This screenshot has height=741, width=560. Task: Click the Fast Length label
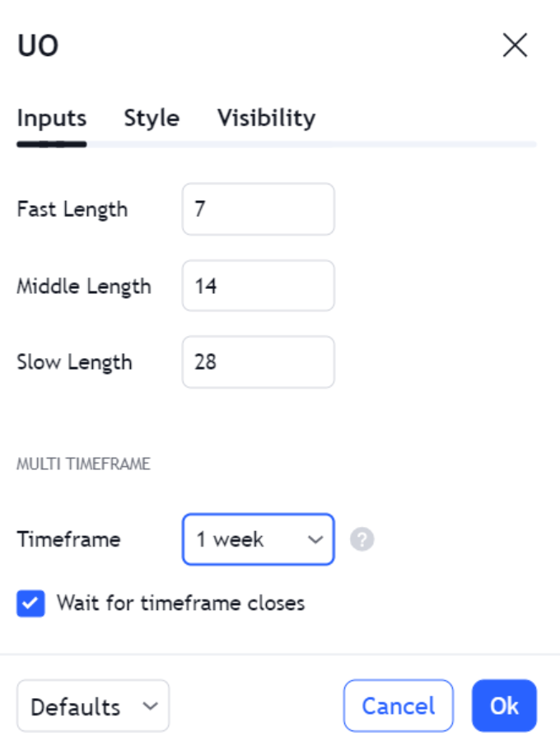tap(72, 209)
